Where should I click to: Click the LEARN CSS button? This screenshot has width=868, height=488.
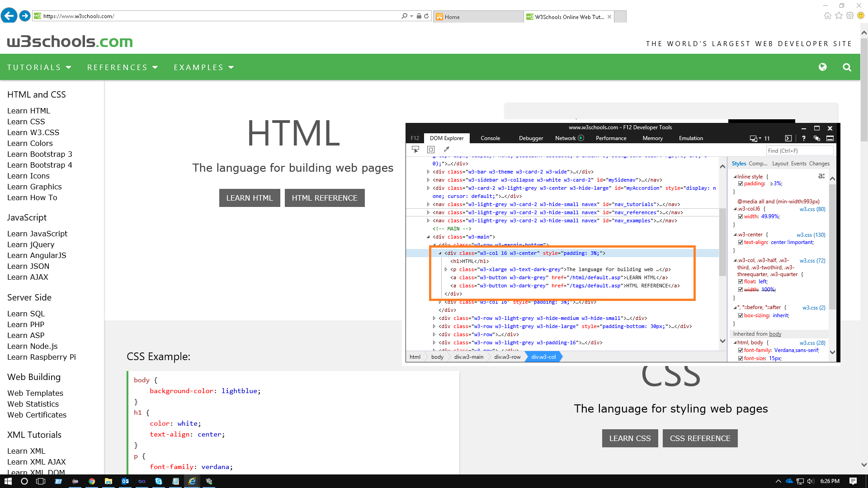(630, 438)
